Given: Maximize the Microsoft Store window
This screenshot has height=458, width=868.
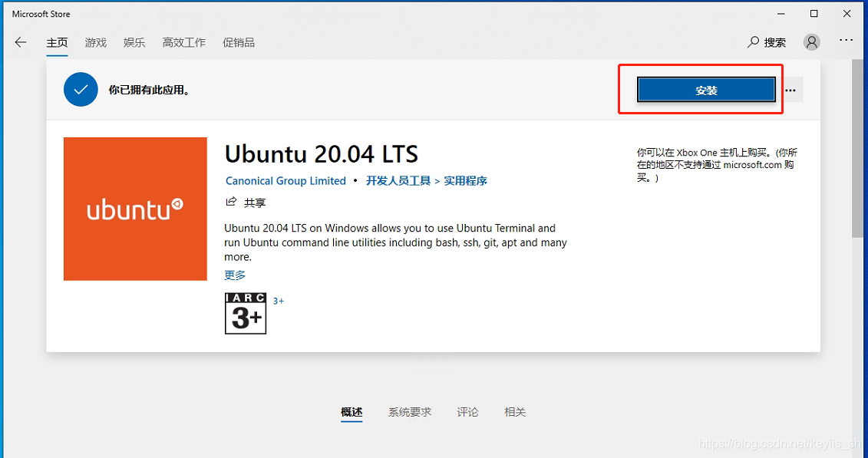Looking at the screenshot, I should click(x=814, y=14).
